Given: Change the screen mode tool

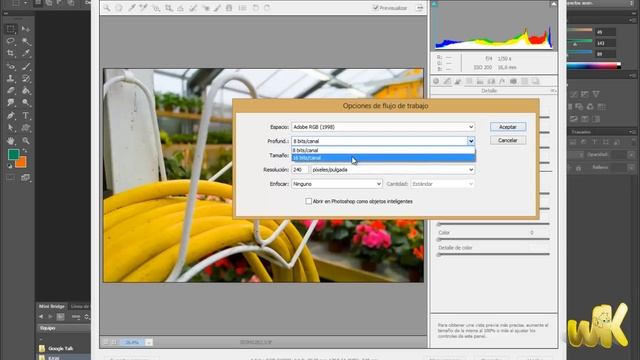Looking at the screenshot, I should click(x=26, y=178).
